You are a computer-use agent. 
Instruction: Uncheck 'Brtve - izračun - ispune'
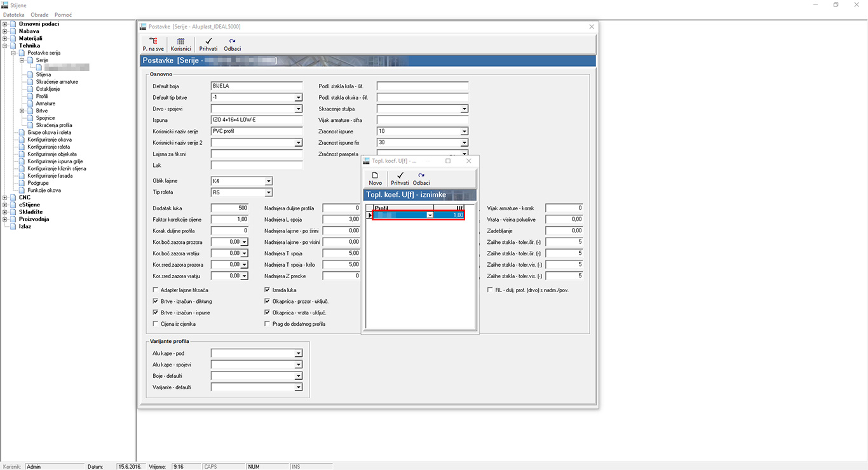(x=156, y=313)
